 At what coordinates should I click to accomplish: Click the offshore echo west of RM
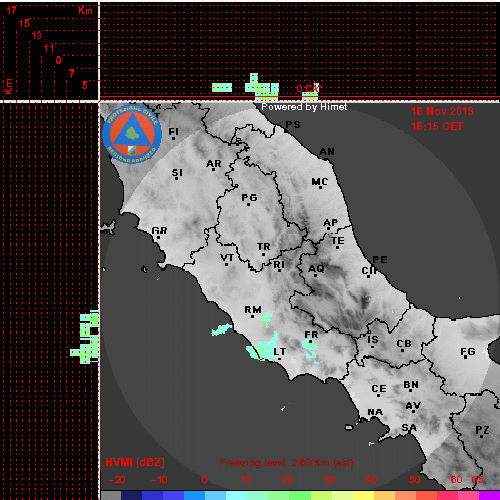click(x=221, y=330)
